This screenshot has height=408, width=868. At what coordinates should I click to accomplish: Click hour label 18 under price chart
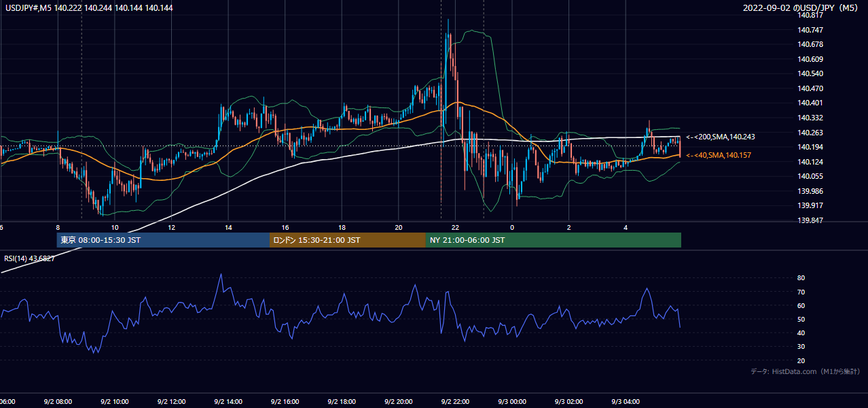[x=342, y=227]
